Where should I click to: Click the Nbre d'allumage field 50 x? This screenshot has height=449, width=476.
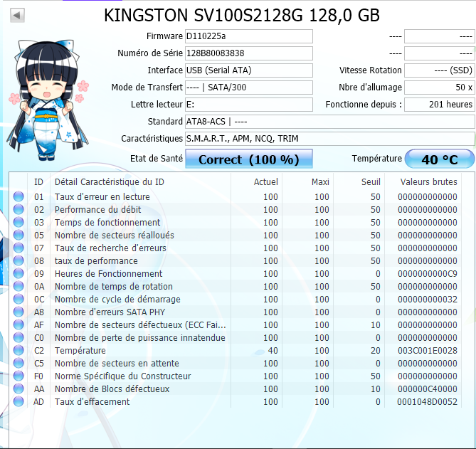[440, 88]
